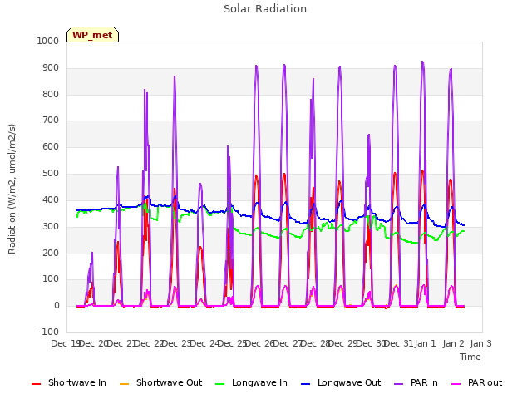The height and width of the screenshot is (399, 532).
Task: Click the Jan 2 x-axis label
Action: pyautogui.click(x=453, y=343)
